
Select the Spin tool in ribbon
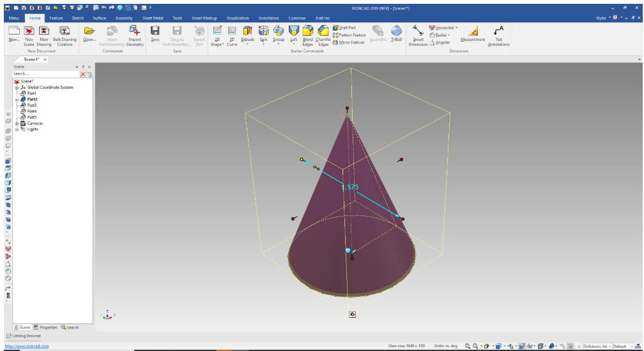point(263,32)
